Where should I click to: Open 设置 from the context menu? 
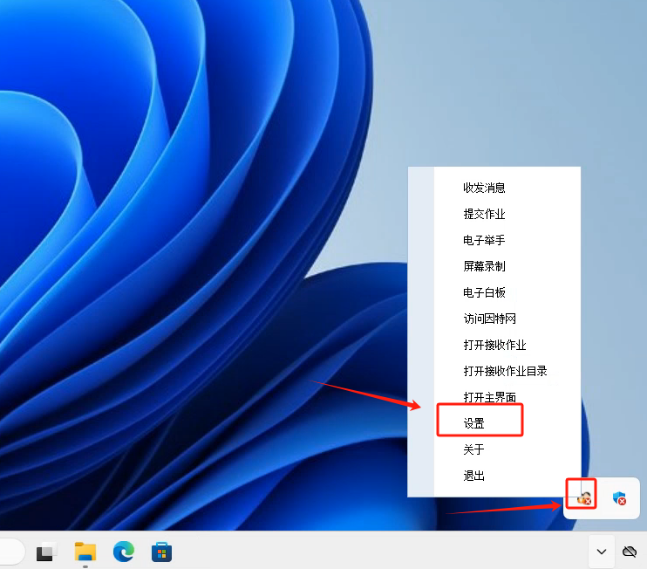point(474,423)
